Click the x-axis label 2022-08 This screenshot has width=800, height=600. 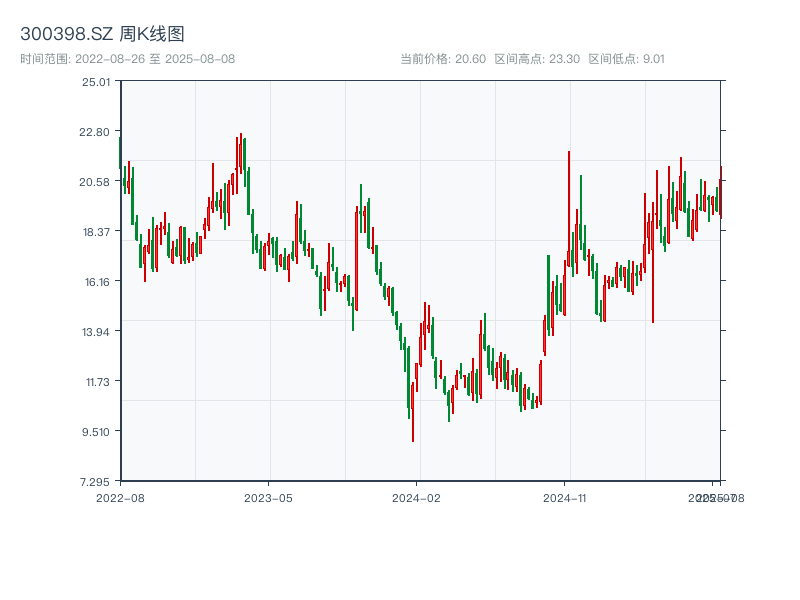(120, 498)
